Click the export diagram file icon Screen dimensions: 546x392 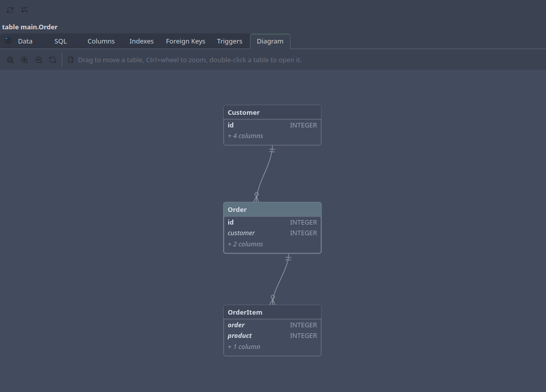click(x=71, y=60)
